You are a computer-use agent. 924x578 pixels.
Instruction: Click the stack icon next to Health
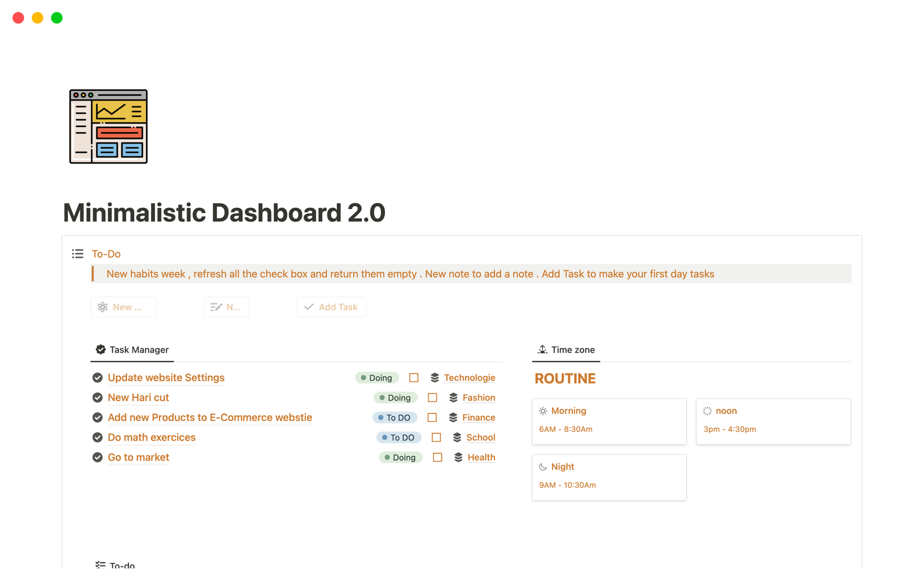[458, 457]
